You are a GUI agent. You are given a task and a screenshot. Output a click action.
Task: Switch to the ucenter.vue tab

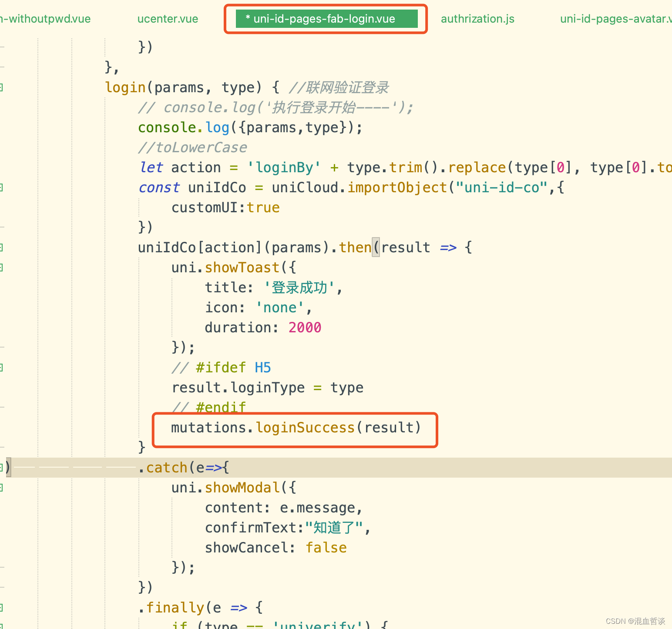pos(168,19)
